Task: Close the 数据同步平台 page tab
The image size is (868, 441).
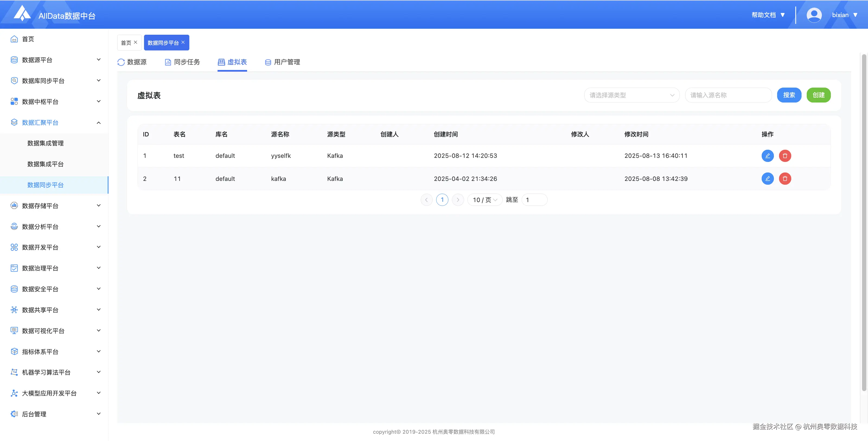Action: point(183,43)
